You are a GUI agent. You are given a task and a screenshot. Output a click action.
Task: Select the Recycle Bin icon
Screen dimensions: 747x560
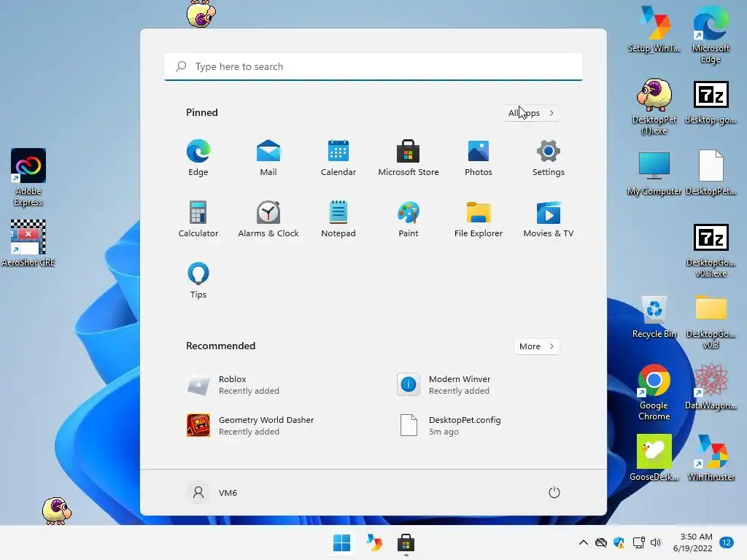pyautogui.click(x=654, y=317)
